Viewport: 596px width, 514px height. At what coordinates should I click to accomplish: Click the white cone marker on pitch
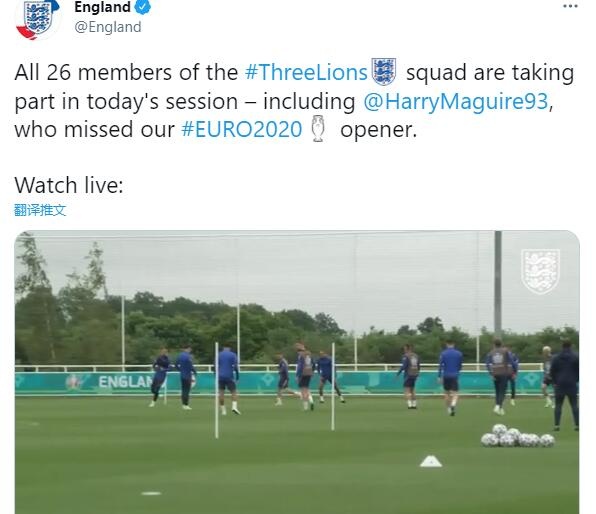pos(430,462)
